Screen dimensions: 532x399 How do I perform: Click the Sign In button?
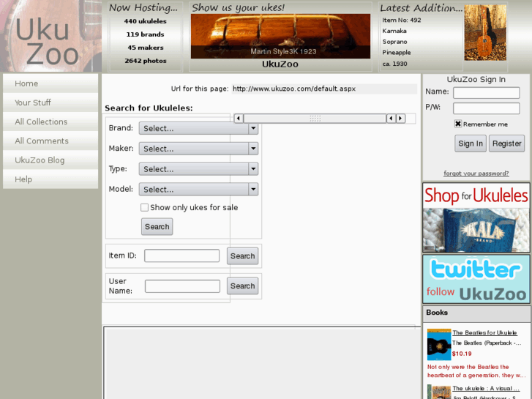(471, 143)
